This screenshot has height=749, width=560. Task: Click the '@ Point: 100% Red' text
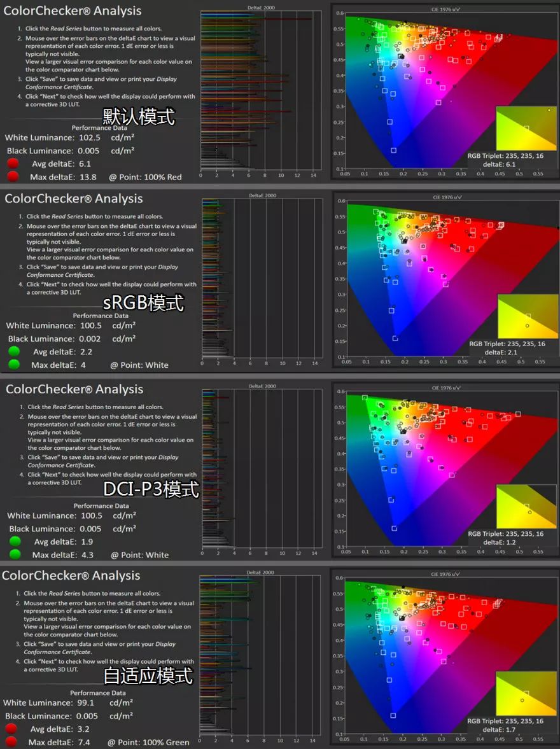pyautogui.click(x=145, y=177)
